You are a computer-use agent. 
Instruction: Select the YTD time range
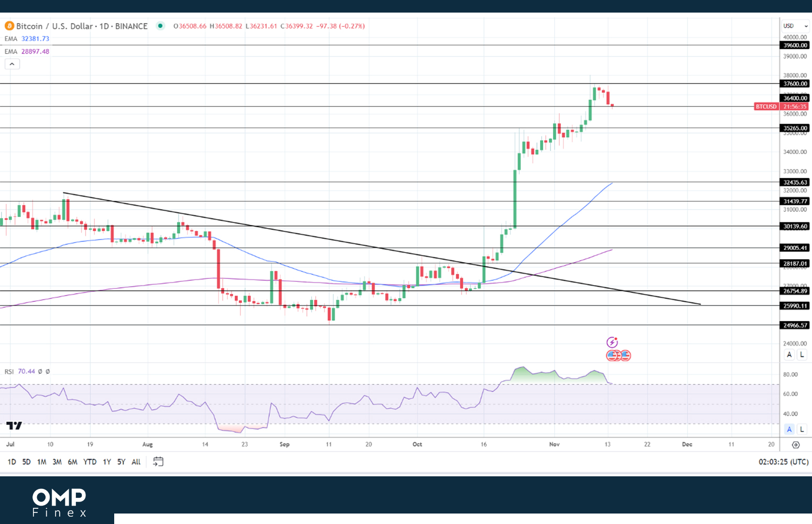(90, 462)
